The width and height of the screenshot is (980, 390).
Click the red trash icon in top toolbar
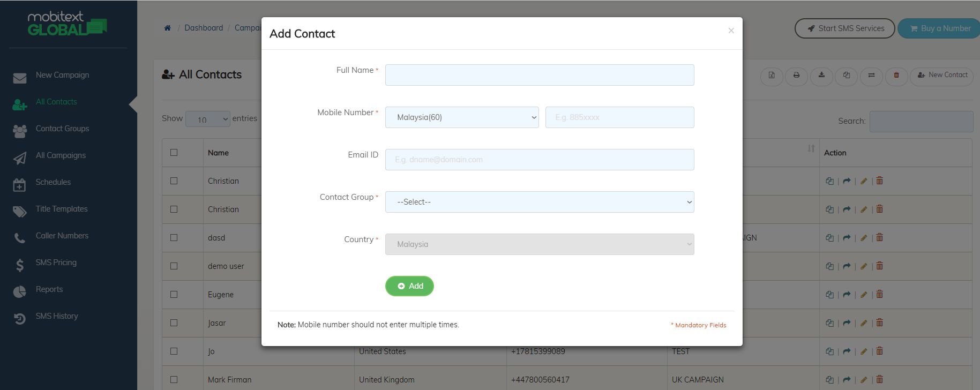tap(896, 76)
